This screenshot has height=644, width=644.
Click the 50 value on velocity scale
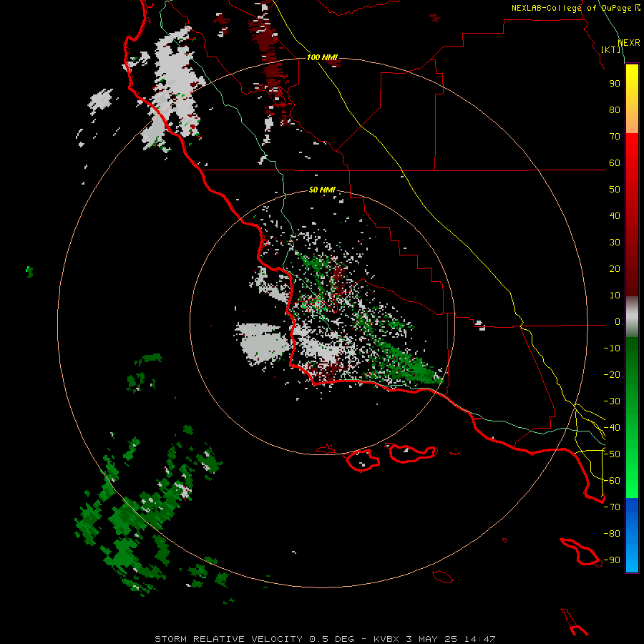615,190
